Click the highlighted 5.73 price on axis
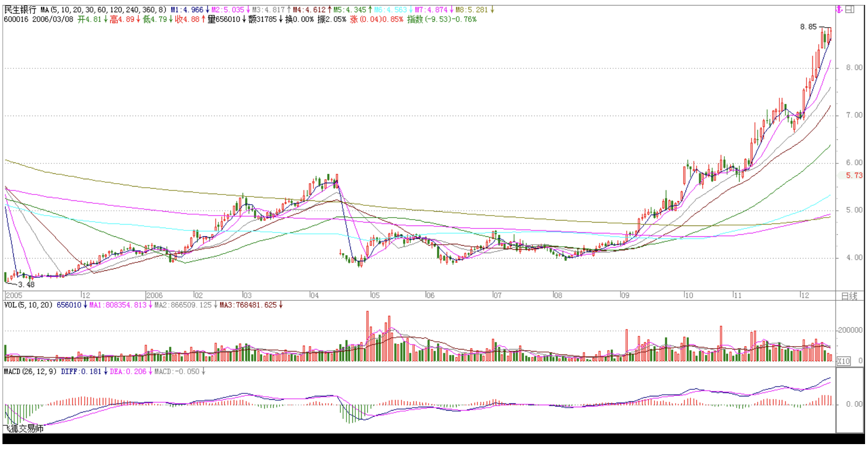The height and width of the screenshot is (450, 868). click(854, 175)
